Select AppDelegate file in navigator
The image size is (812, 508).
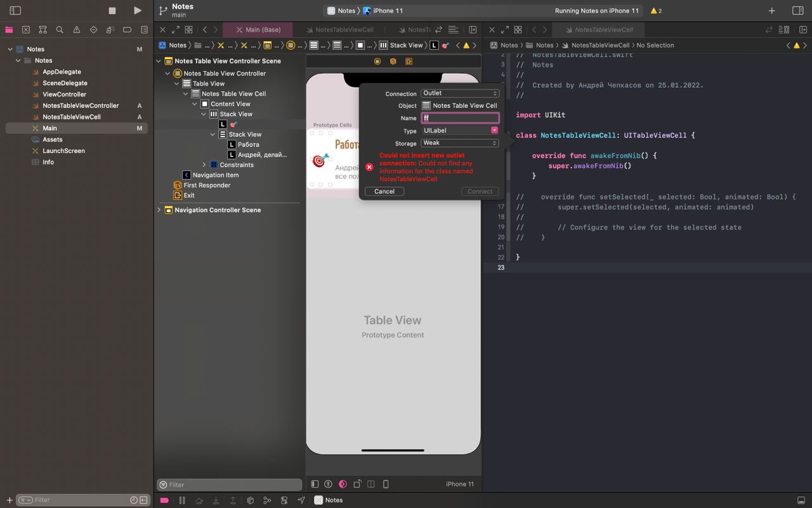pos(62,72)
